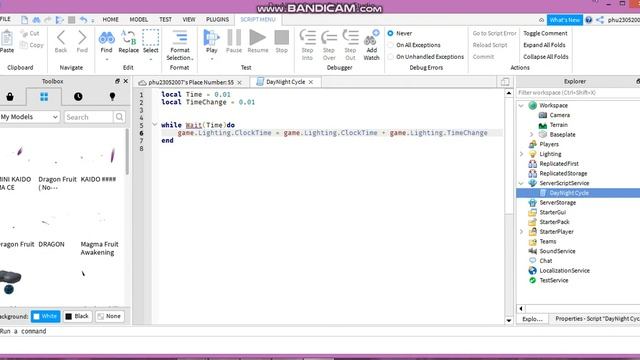
Task: Open the Toolbox Creations lightbulb tab
Action: [112, 97]
